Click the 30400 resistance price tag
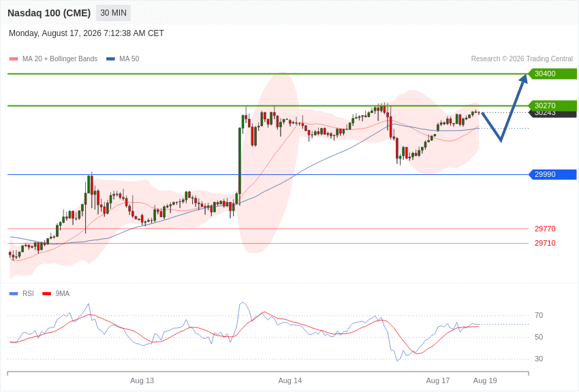Screen dimensions: 579x392 (552, 73)
